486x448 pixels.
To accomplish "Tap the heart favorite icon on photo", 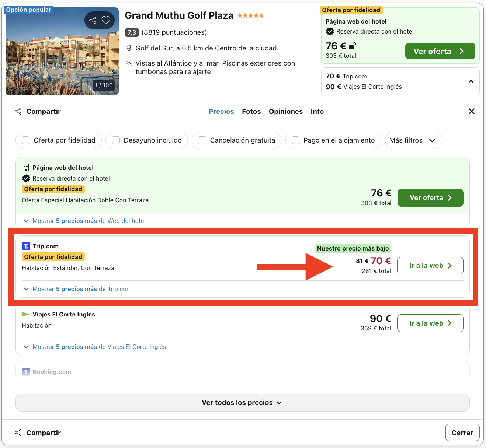I will coord(106,20).
